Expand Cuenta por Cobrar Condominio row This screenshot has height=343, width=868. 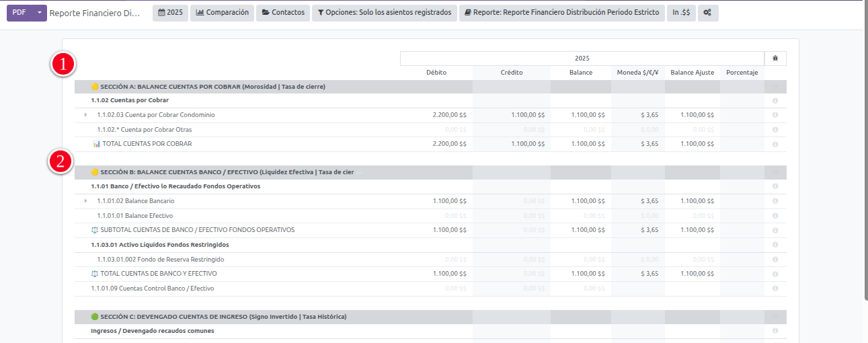[85, 115]
